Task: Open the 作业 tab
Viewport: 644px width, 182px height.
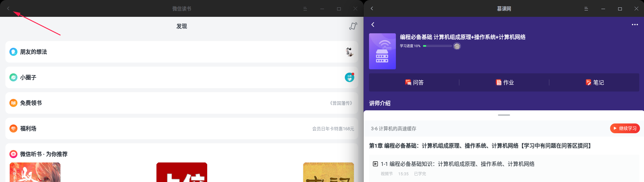Action: [x=505, y=82]
